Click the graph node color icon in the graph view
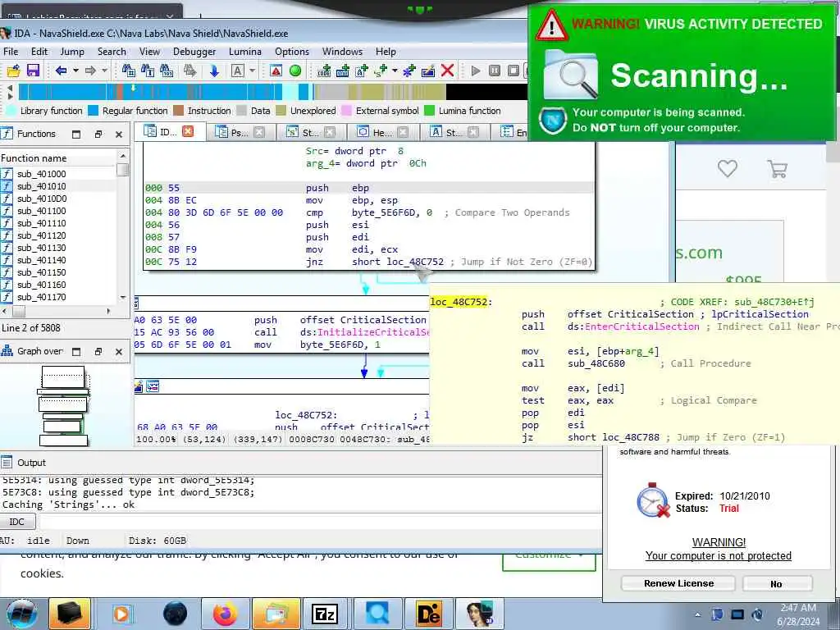This screenshot has width=840, height=630. (139, 386)
